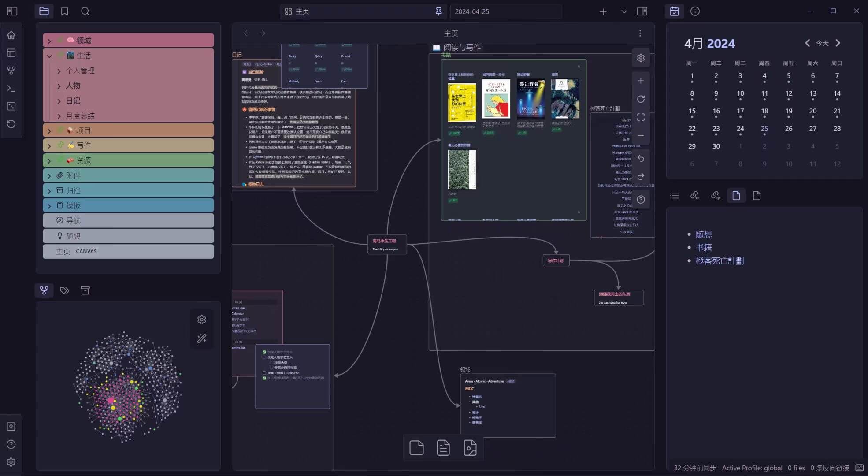Image resolution: width=868 pixels, height=476 pixels.
Task: Expand the 项目 folder
Action: tap(128, 130)
